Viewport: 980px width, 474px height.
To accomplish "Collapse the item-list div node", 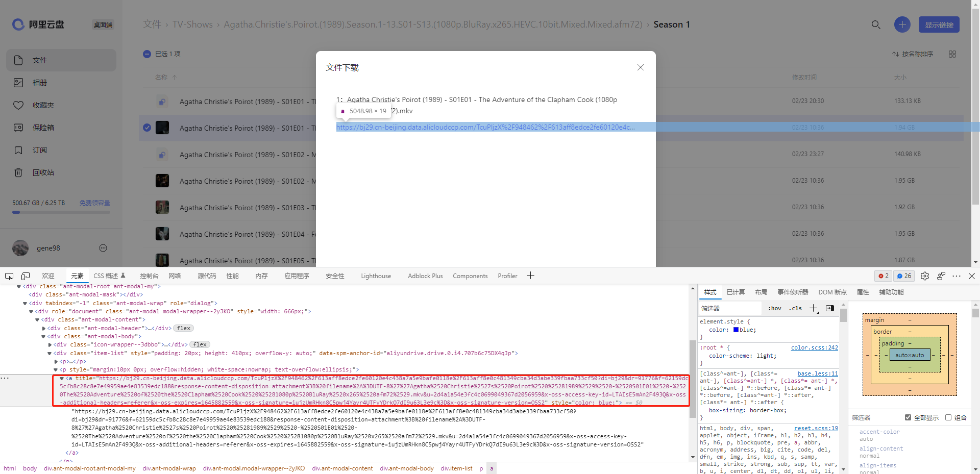I will 50,353.
